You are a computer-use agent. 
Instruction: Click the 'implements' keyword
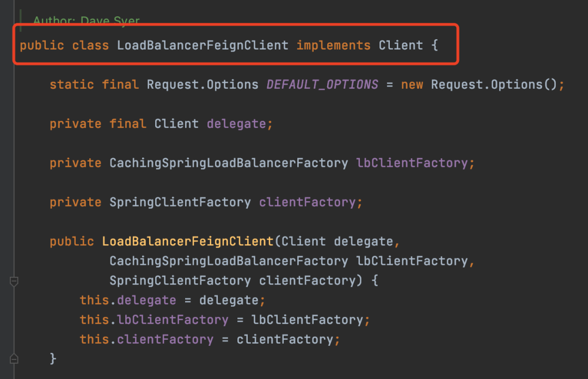[333, 45]
